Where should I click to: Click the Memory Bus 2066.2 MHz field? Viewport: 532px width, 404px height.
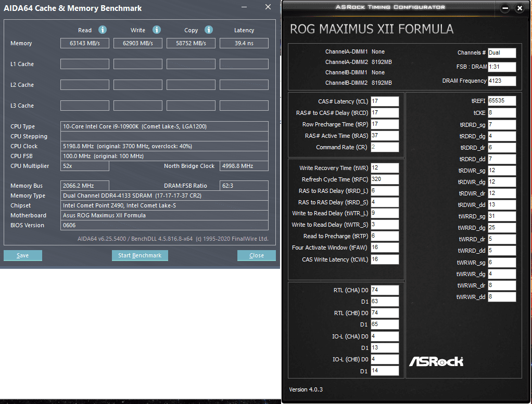85,186
